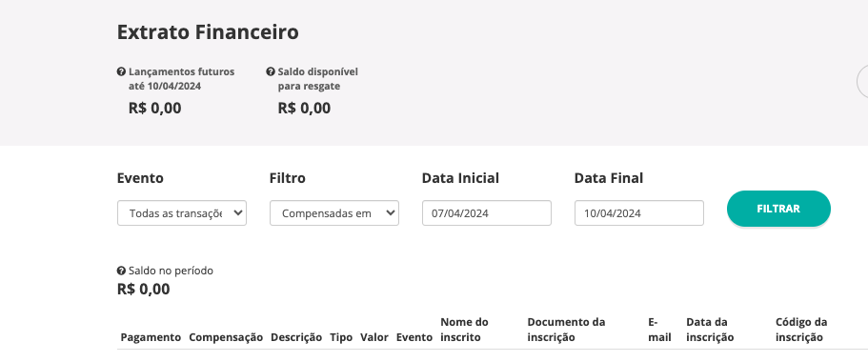Click the Código da inscrição column header

tap(801, 330)
